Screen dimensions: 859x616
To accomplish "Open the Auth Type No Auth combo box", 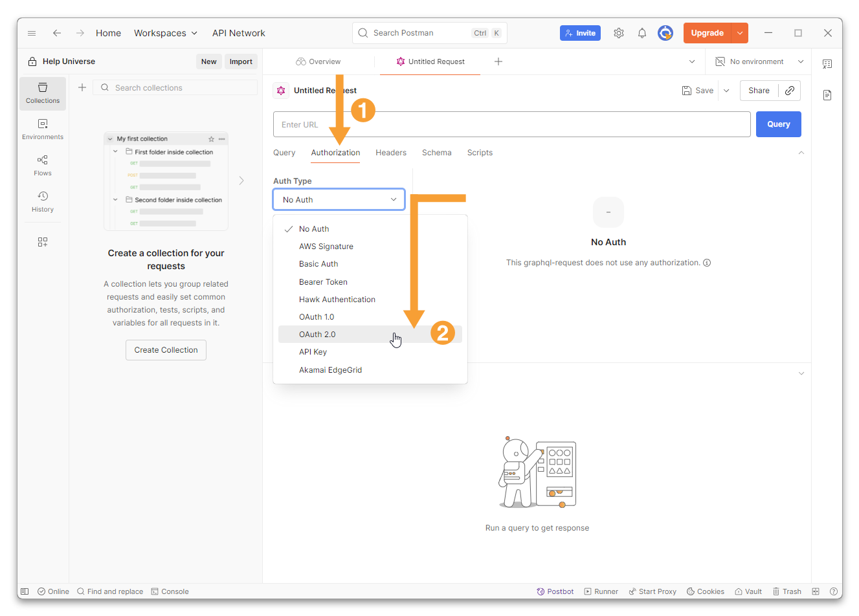I will (x=339, y=199).
